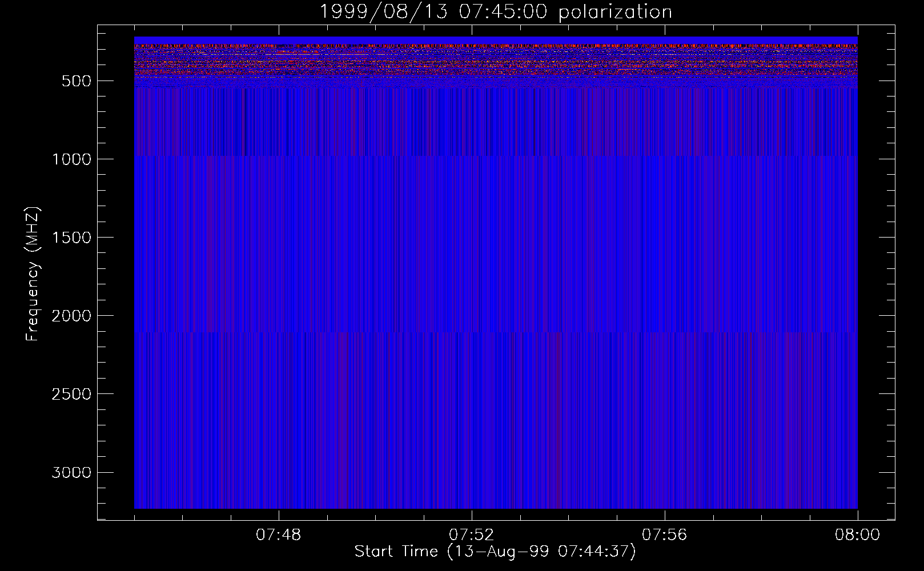Click the 500 frequency tick label
The height and width of the screenshot is (571, 924).
[76, 81]
